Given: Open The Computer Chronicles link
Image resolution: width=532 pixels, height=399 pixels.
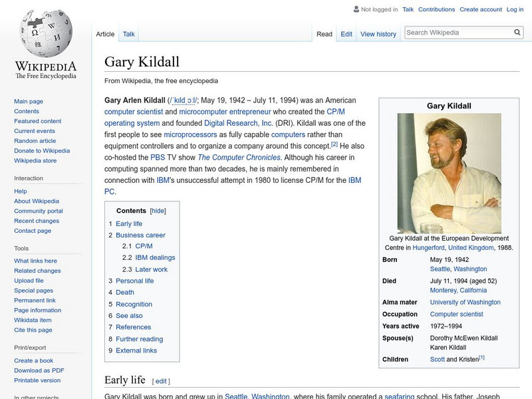Looking at the screenshot, I should 239,158.
